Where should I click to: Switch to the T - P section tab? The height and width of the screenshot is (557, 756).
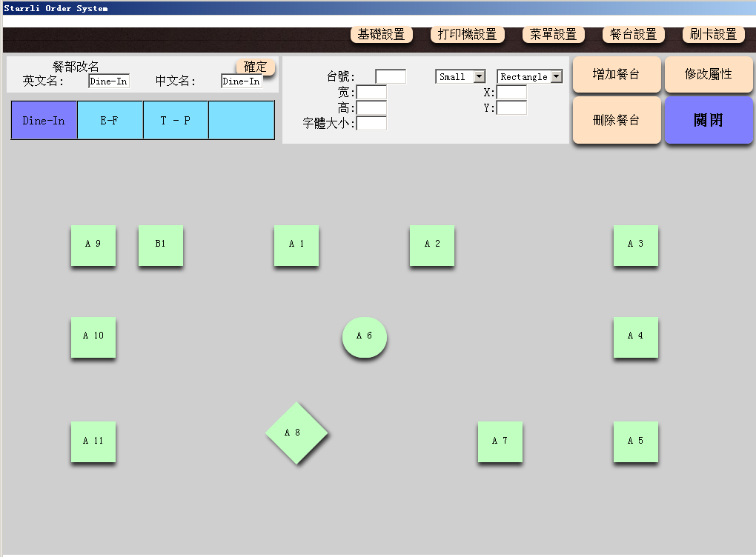[x=176, y=120]
